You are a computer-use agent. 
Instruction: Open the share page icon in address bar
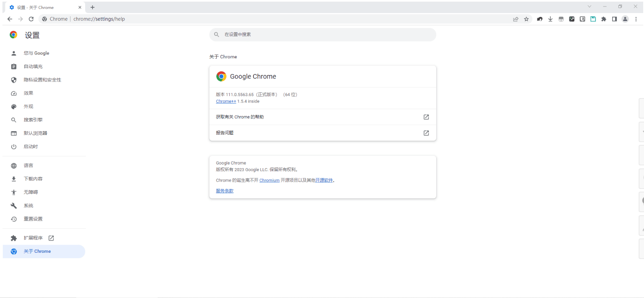[x=516, y=19]
